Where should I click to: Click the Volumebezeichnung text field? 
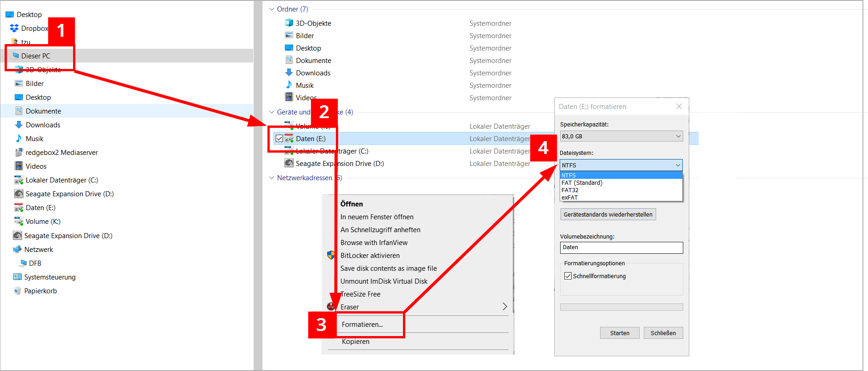[621, 247]
